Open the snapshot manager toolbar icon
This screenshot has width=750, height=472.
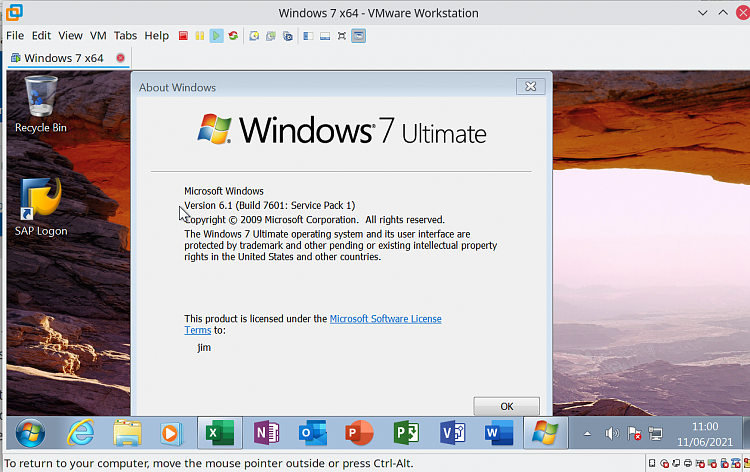287,36
